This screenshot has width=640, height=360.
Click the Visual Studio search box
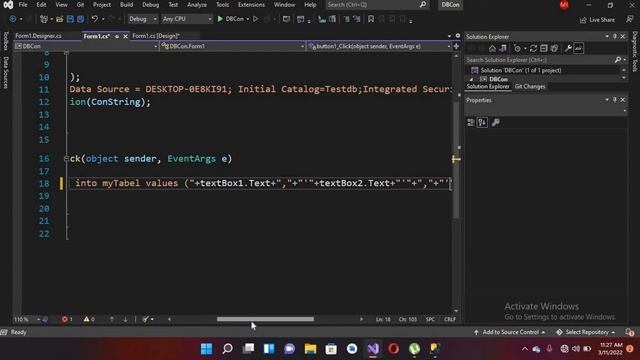[377, 5]
